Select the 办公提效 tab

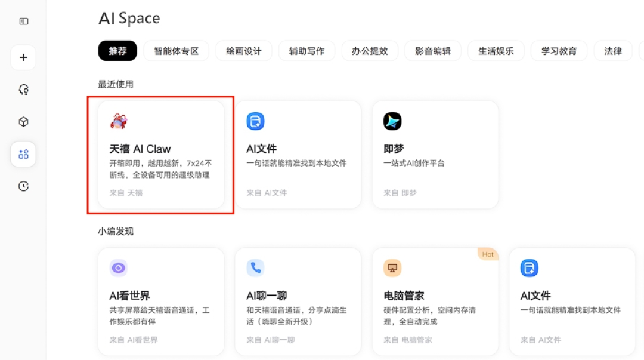point(370,51)
